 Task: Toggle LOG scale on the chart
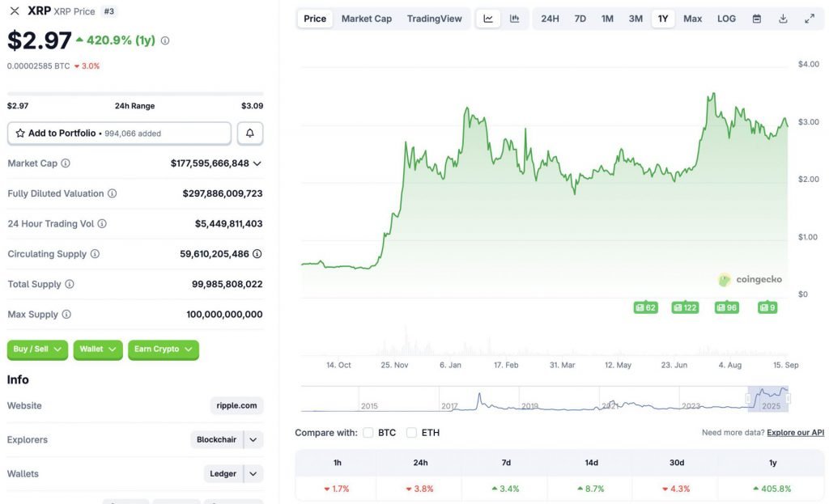[x=726, y=18]
